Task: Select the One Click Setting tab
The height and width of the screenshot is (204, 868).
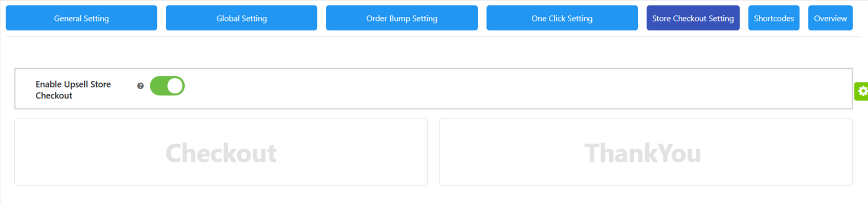Action: 562,18
